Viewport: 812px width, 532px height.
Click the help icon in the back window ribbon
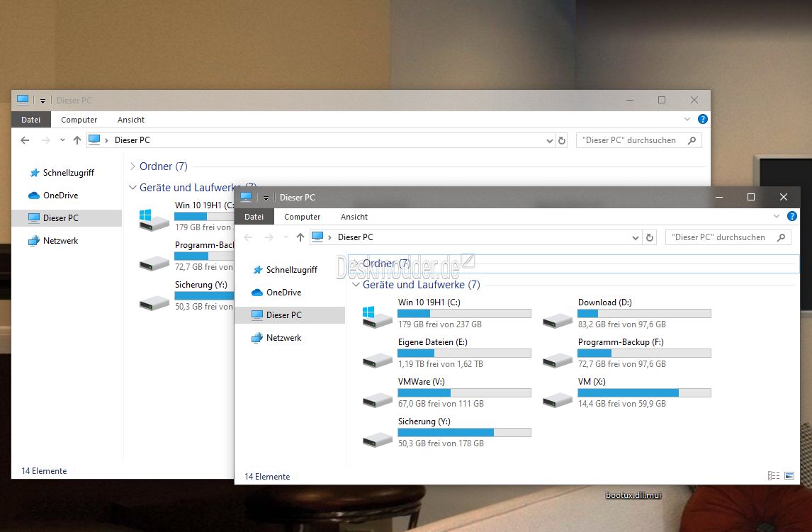(703, 119)
